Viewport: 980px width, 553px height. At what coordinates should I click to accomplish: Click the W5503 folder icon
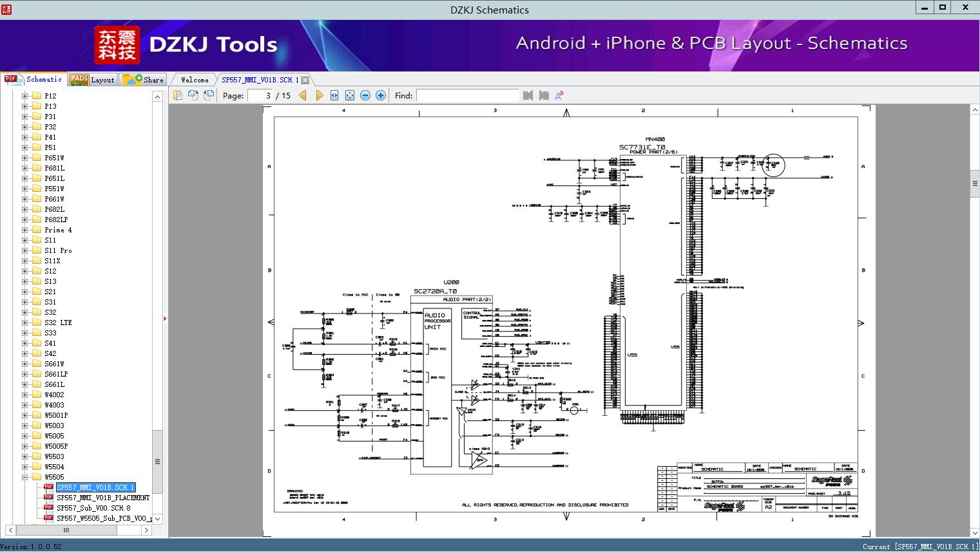pyautogui.click(x=37, y=456)
